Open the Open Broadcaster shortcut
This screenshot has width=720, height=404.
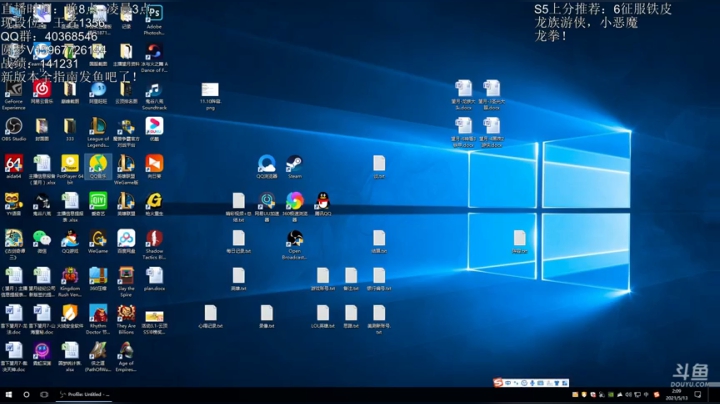pos(294,245)
